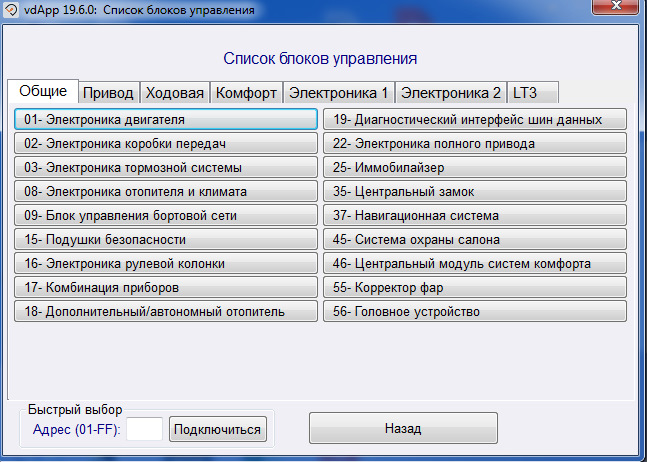Open 16- Электроника рулевой колонки
Viewport: 647px width, 462px height.
[166, 263]
